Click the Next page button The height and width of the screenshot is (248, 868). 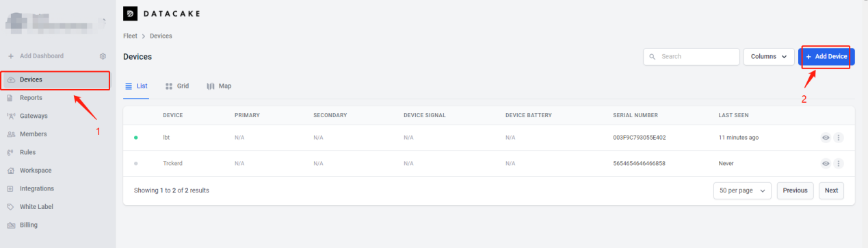tap(831, 190)
